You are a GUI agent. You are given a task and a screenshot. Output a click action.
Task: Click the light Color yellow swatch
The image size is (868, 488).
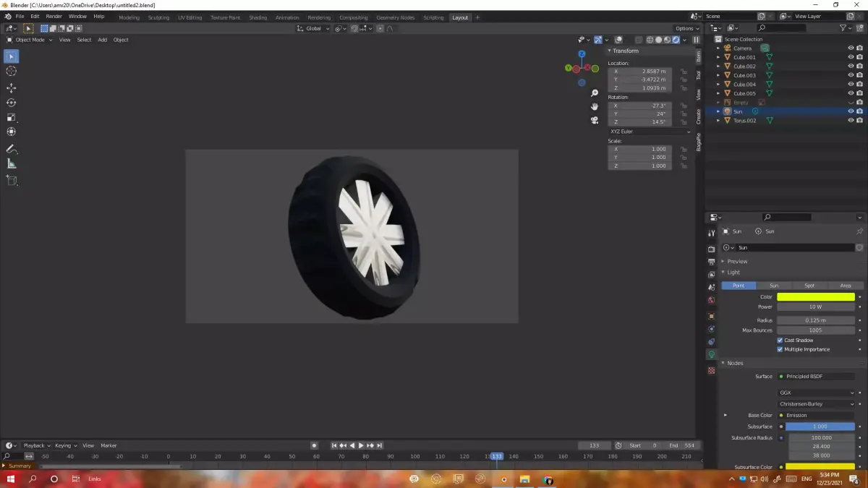816,297
